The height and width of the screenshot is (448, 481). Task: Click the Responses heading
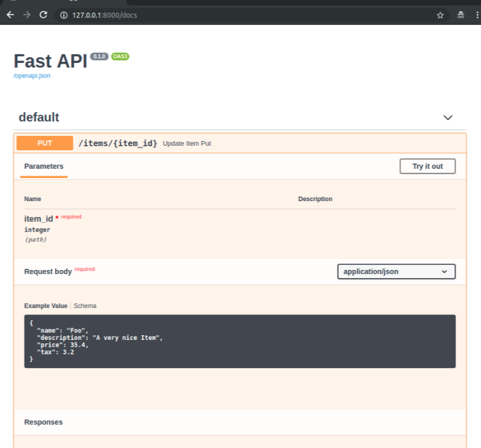pyautogui.click(x=43, y=422)
